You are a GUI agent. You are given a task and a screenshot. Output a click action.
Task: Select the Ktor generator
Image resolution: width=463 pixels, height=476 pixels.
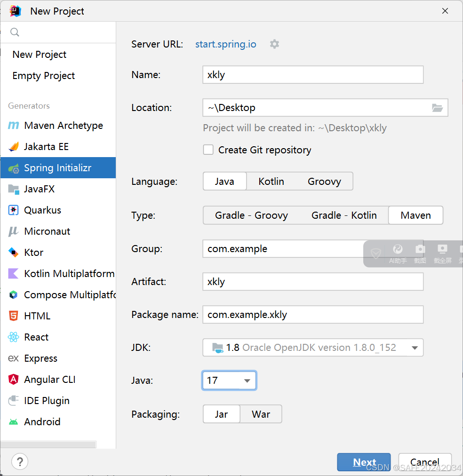click(x=33, y=252)
